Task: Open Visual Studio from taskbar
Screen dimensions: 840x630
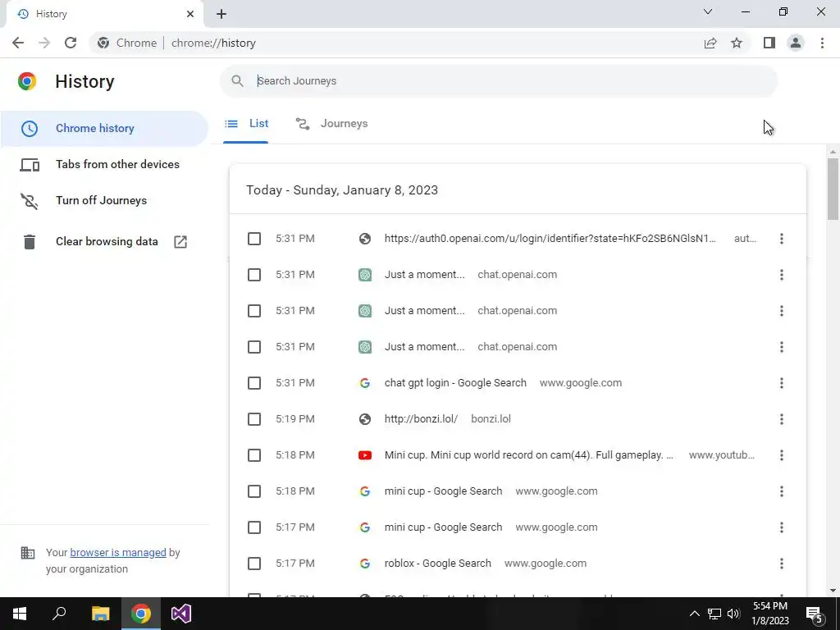Action: (181, 614)
